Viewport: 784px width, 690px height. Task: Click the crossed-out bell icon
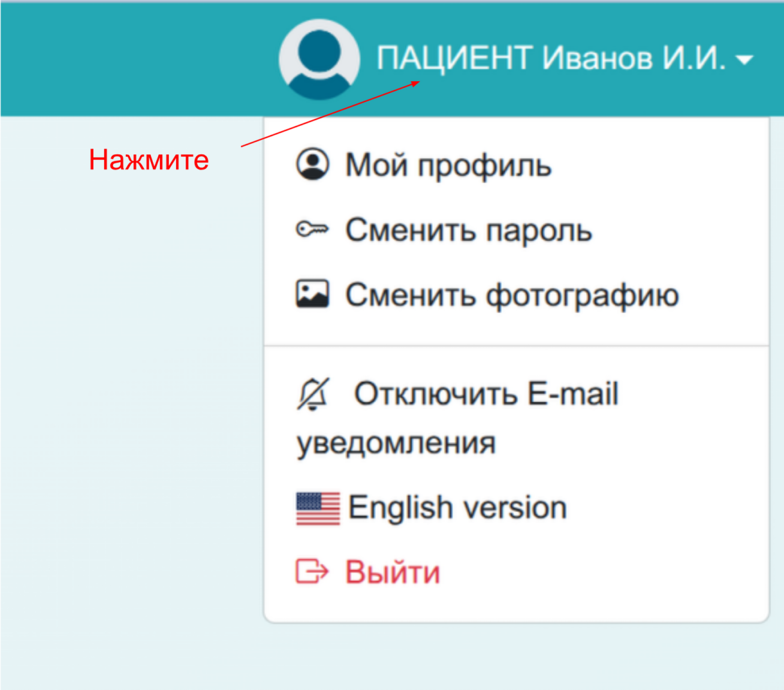click(313, 394)
